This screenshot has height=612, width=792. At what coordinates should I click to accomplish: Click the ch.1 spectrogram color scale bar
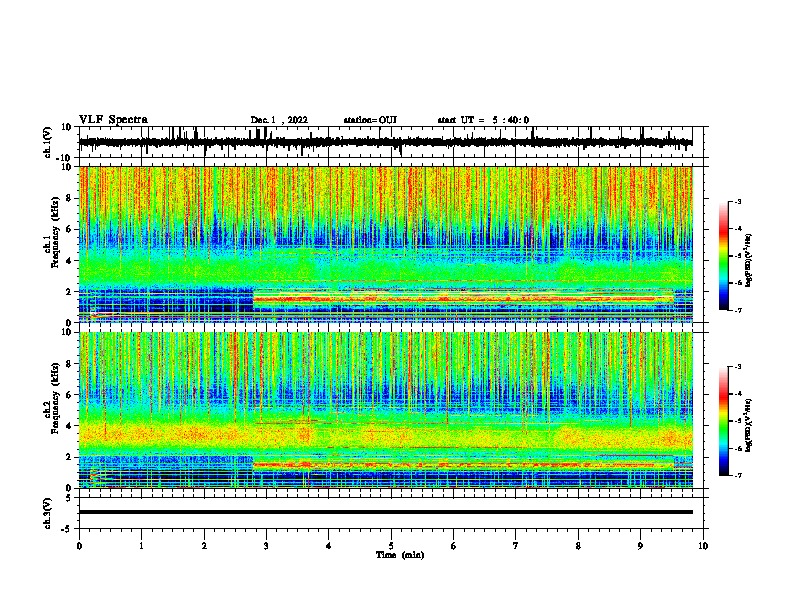[724, 256]
